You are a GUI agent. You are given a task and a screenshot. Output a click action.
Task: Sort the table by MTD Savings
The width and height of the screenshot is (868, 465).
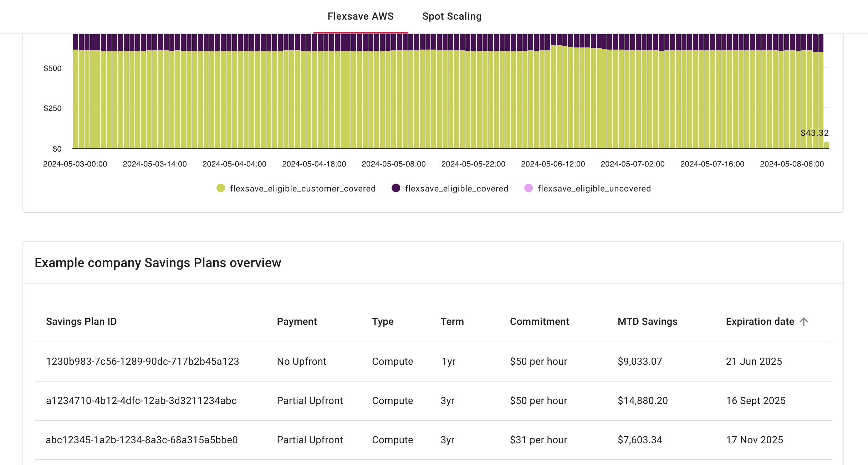(647, 321)
